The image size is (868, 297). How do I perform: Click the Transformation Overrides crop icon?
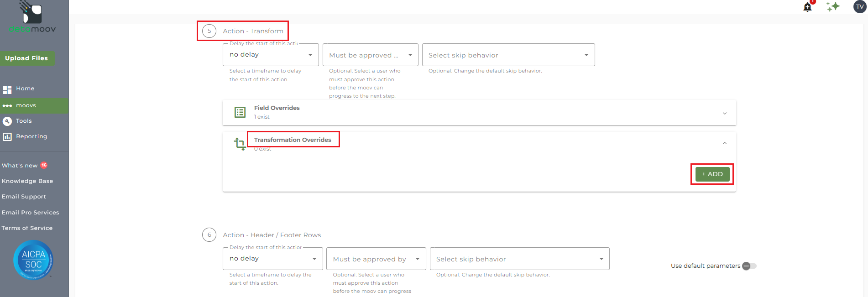tap(240, 144)
